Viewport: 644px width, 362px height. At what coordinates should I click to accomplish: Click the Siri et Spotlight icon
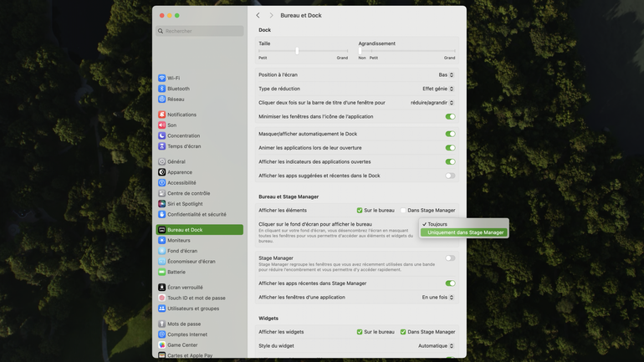162,204
